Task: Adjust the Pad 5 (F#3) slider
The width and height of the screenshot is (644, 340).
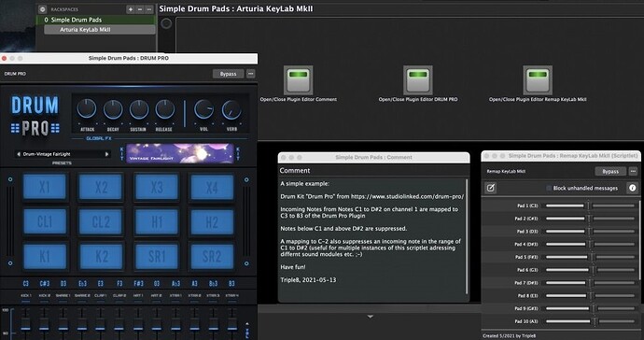Action: (590, 257)
